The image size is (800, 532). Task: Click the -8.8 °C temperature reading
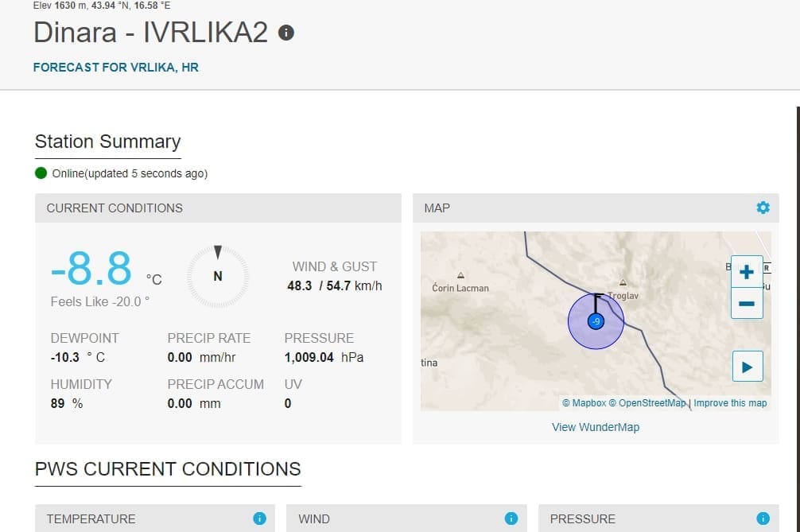coord(91,270)
